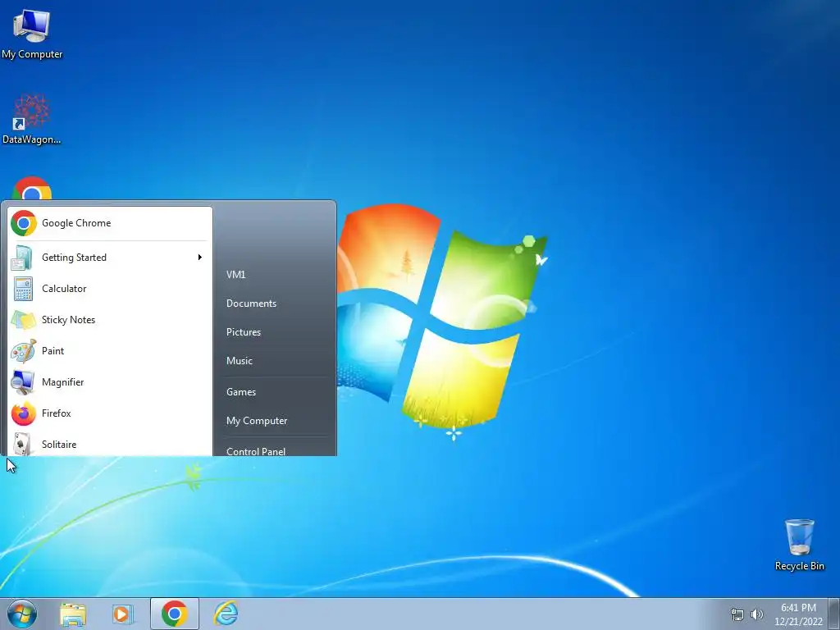
Task: Open Documents in the Start menu
Action: click(x=275, y=304)
